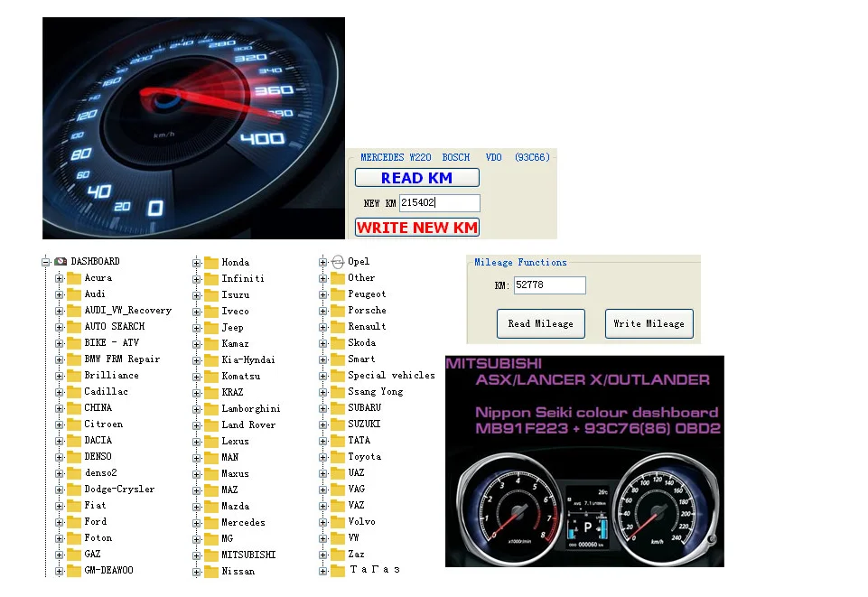Click the Jeep folder icon
This screenshot has height=597, width=868.
pyautogui.click(x=211, y=328)
